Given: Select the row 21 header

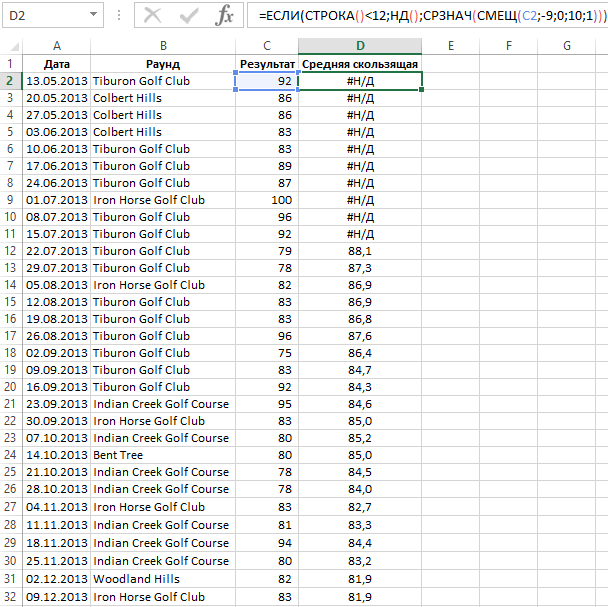Looking at the screenshot, I should 11,404.
